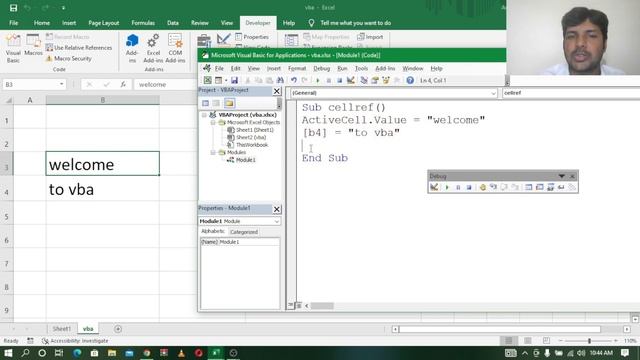Open the Name Box dropdown showing B3
Image resolution: width=640 pixels, height=360 pixels.
(62, 84)
